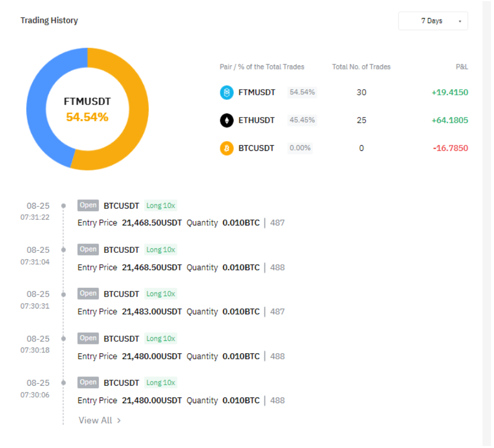This screenshot has width=494, height=448.
Task: Click FTMUSDT label in donut center
Action: 87,101
